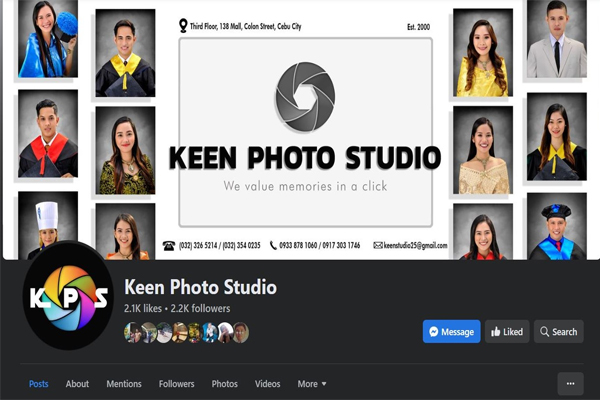
Task: Click the woman in yellow dress portrait
Action: [x=483, y=53]
